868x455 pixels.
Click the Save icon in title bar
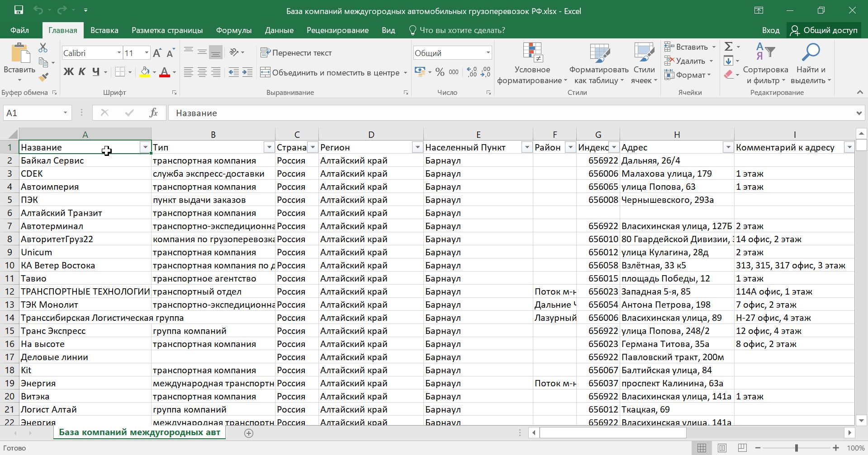coord(19,10)
